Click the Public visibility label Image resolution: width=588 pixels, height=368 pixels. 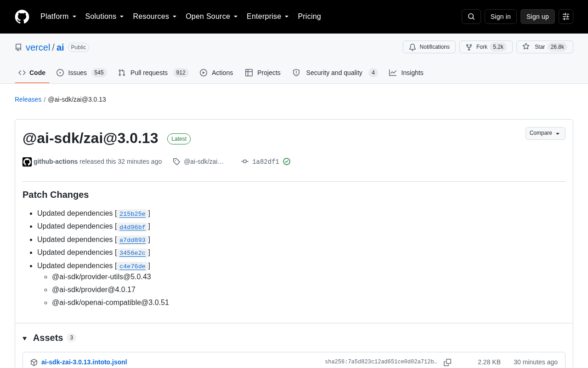pyautogui.click(x=79, y=47)
